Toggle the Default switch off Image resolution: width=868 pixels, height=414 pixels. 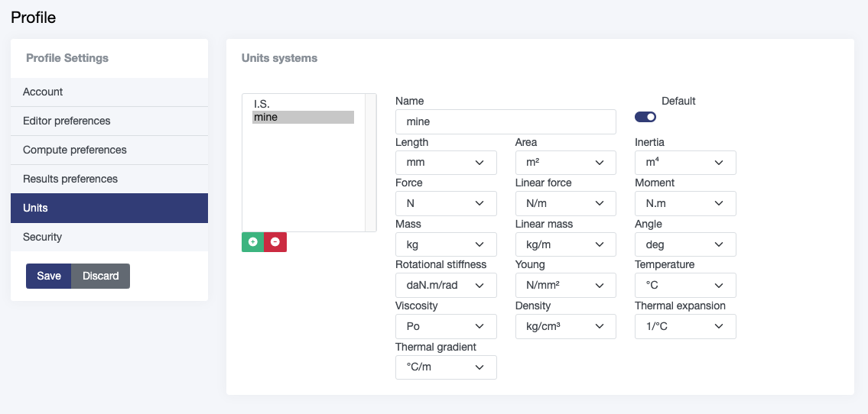645,117
